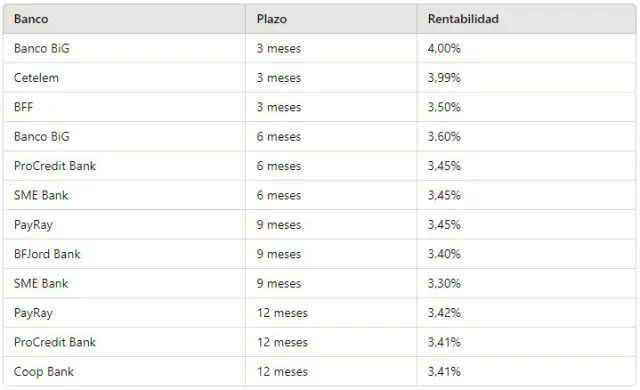Select ProCredit Bank in the 12 meses row
This screenshot has width=640, height=390.
coord(55,342)
